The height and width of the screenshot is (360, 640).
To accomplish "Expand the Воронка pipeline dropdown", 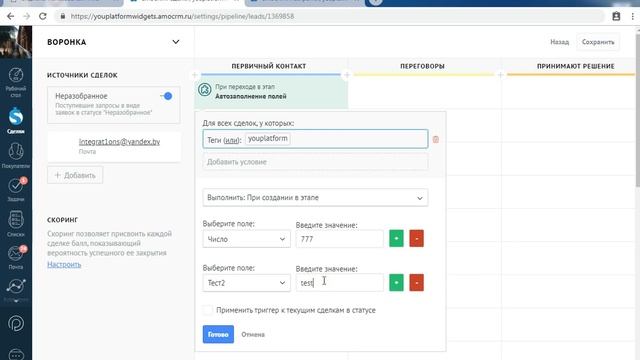I will coord(176,42).
